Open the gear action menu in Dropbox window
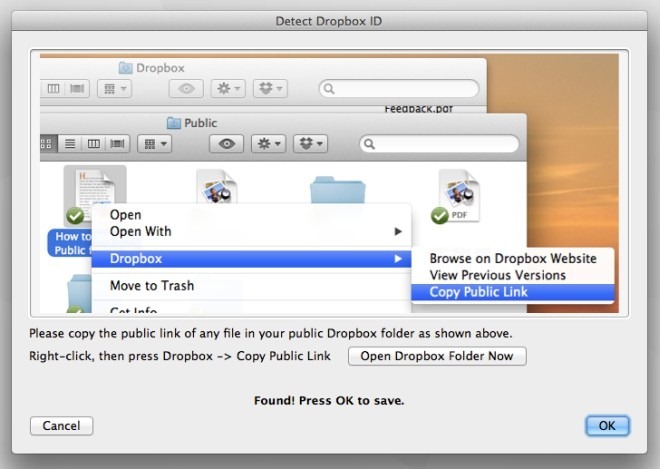 point(228,88)
